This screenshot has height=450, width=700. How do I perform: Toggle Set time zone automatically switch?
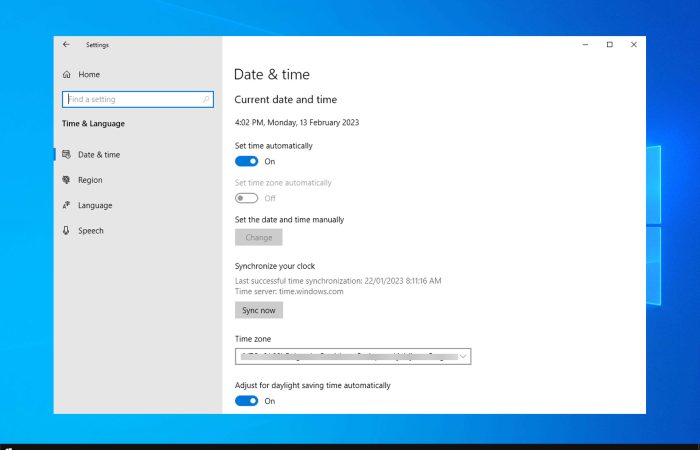coord(246,198)
